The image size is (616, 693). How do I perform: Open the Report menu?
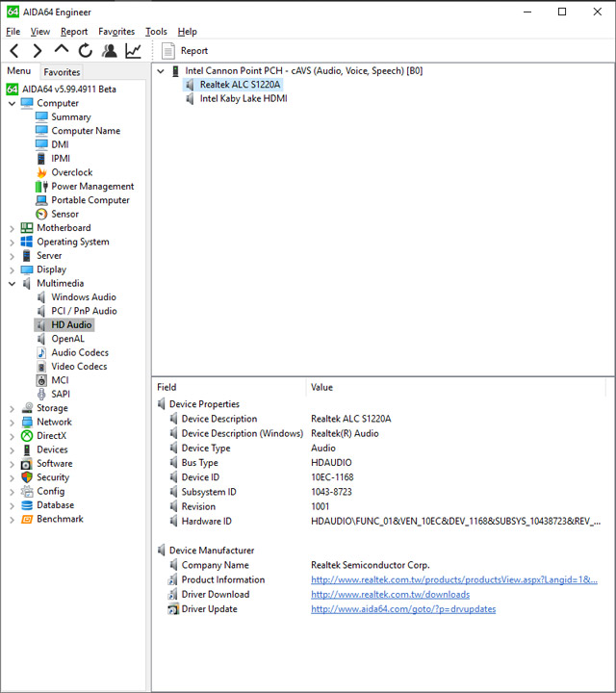74,32
